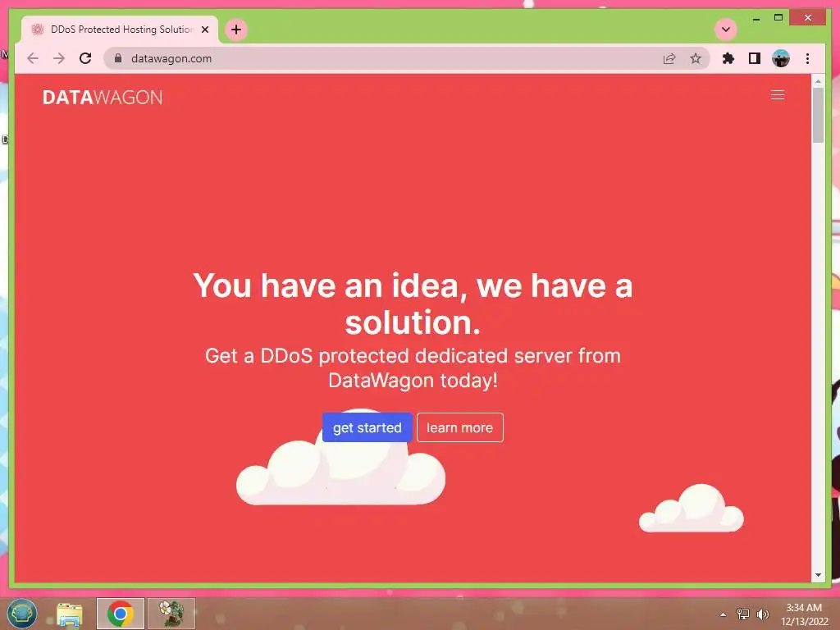Click Chrome icon in taskbar

pyautogui.click(x=121, y=614)
